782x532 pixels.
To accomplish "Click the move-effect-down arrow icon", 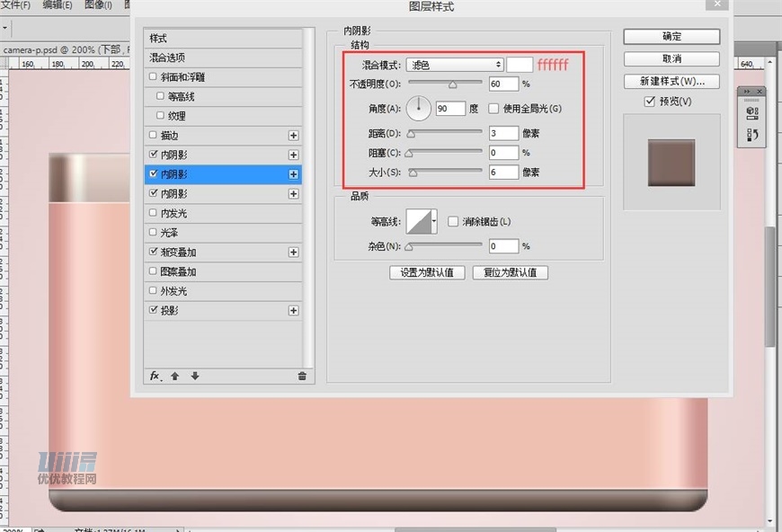I will click(x=194, y=376).
